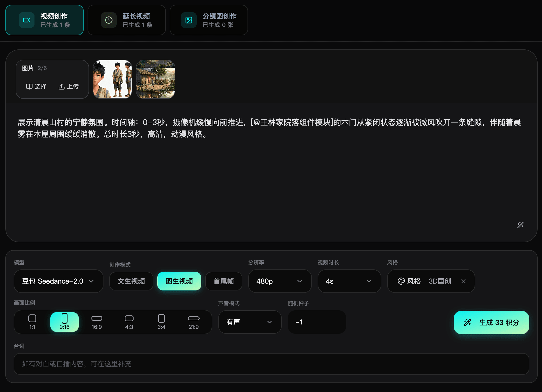Click the 随机种子 field showing -1
This screenshot has width=542, height=392.
(x=317, y=322)
